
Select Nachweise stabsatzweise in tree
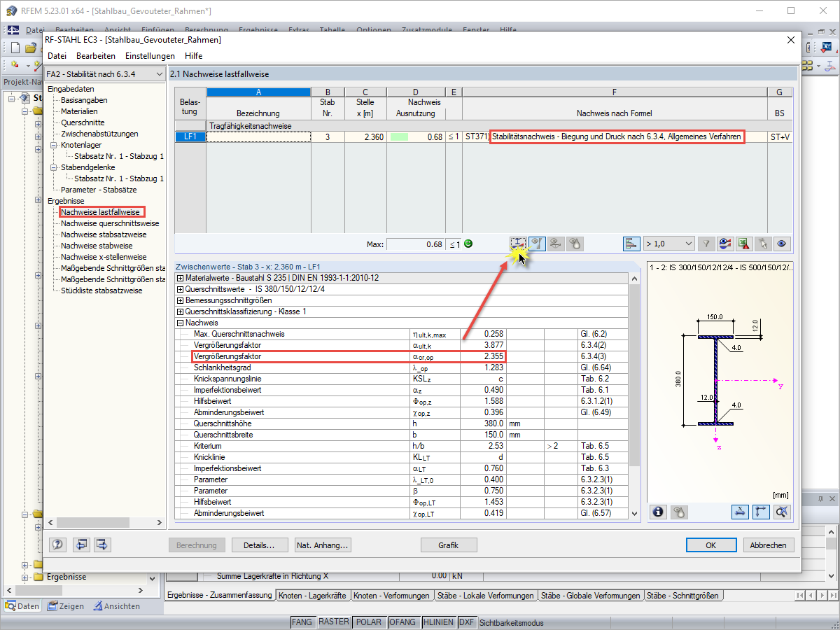(x=104, y=234)
